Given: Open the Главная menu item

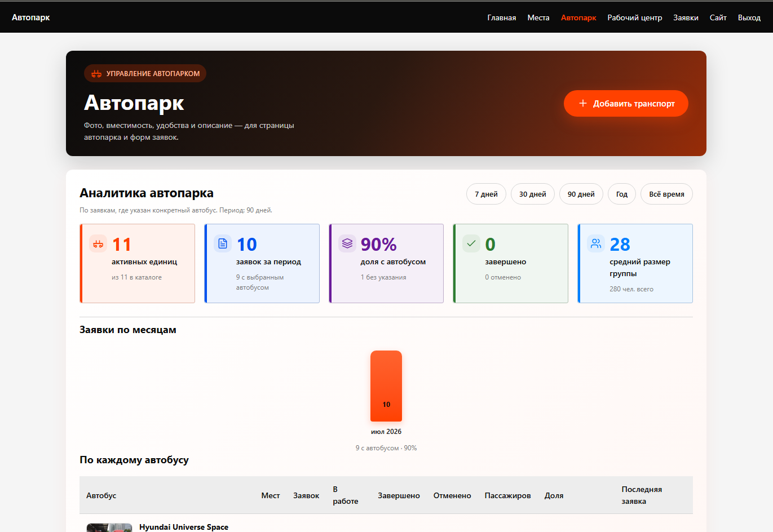Looking at the screenshot, I should point(502,17).
